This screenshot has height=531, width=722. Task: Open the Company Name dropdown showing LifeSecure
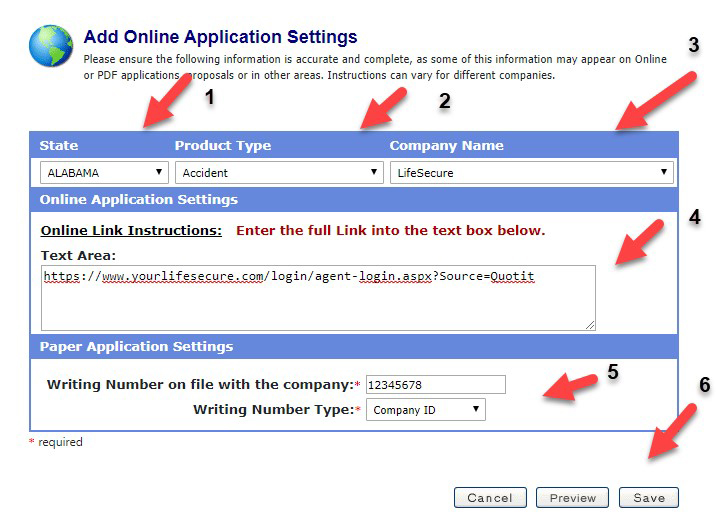point(531,173)
